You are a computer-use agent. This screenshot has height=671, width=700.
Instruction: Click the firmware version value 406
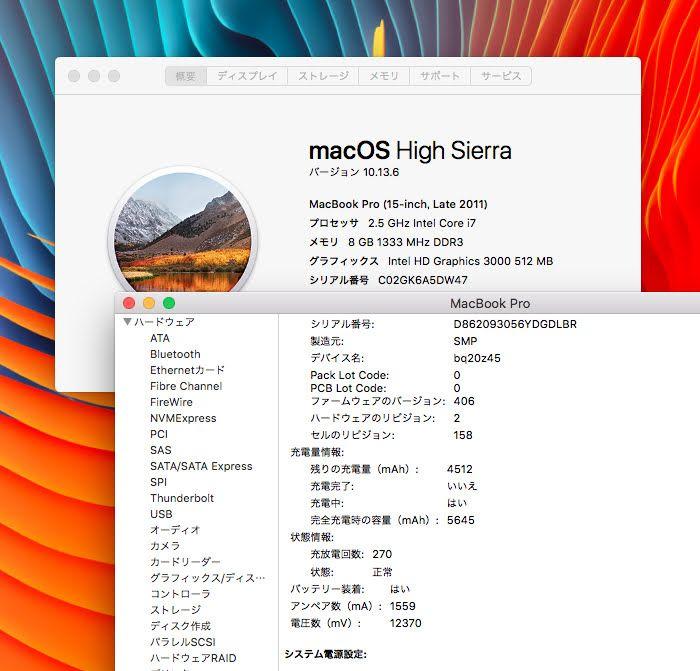[464, 401]
